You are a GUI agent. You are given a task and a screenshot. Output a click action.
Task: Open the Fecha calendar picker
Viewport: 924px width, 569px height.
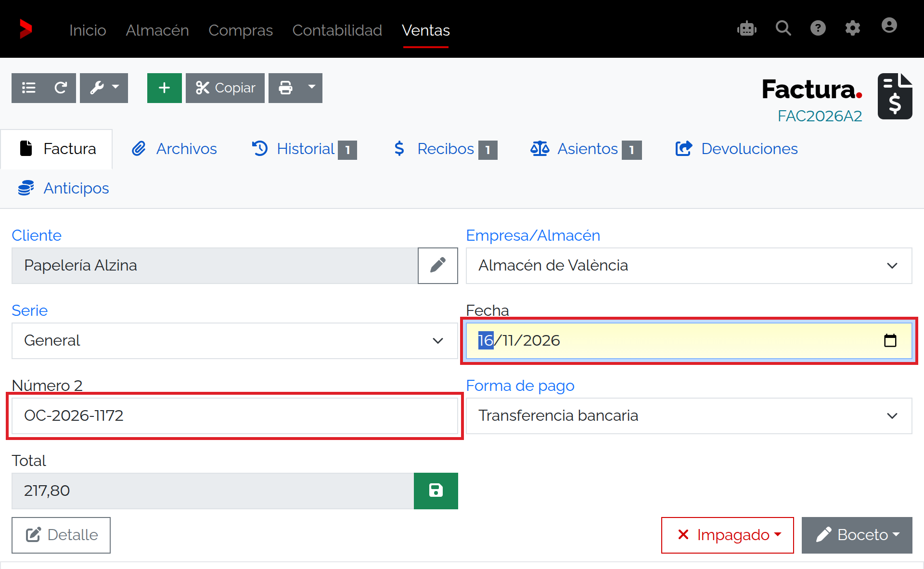(890, 340)
